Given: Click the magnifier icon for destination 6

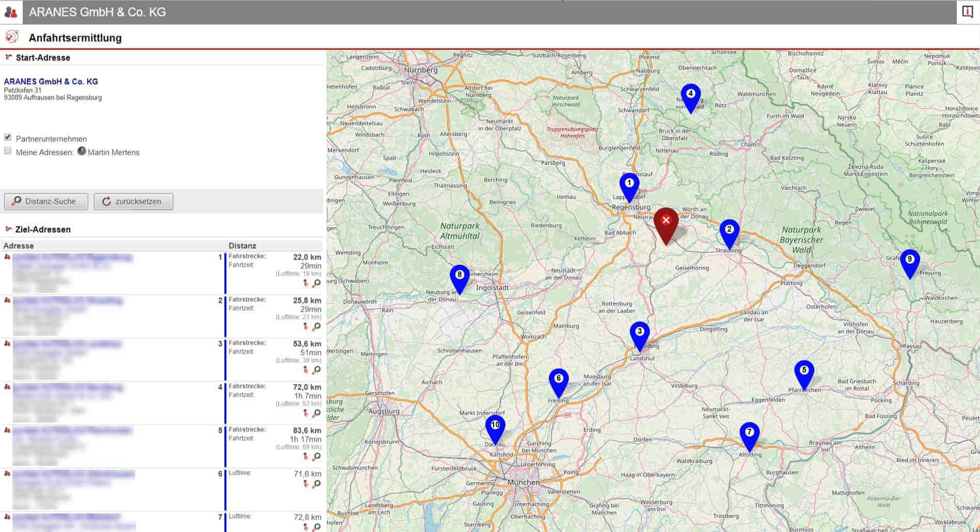Looking at the screenshot, I should (317, 483).
